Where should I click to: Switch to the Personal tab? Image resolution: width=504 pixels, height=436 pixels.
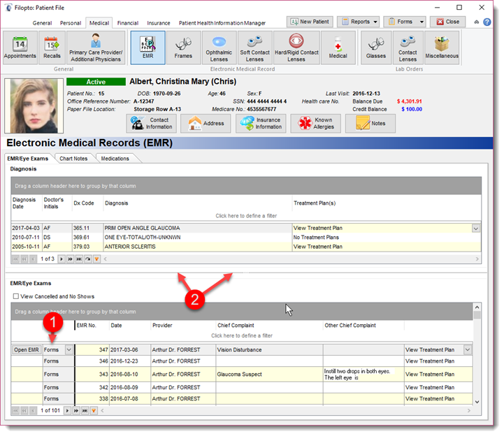tap(71, 23)
